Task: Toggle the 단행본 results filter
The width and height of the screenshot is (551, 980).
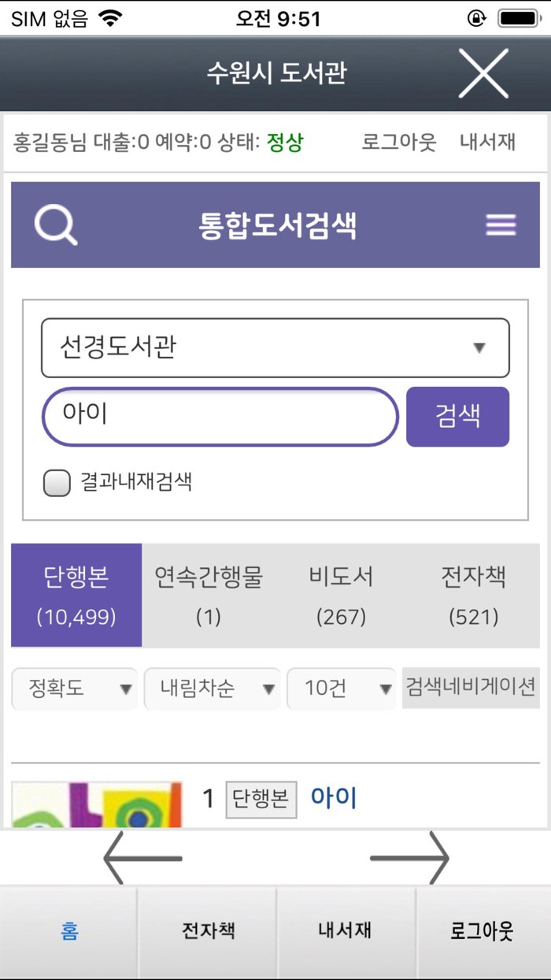Action: pyautogui.click(x=76, y=595)
